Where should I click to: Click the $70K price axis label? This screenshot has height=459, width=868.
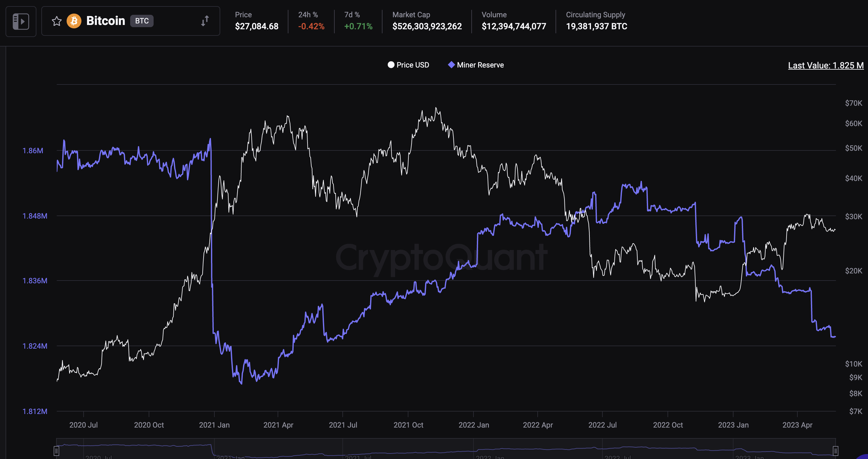(x=854, y=103)
